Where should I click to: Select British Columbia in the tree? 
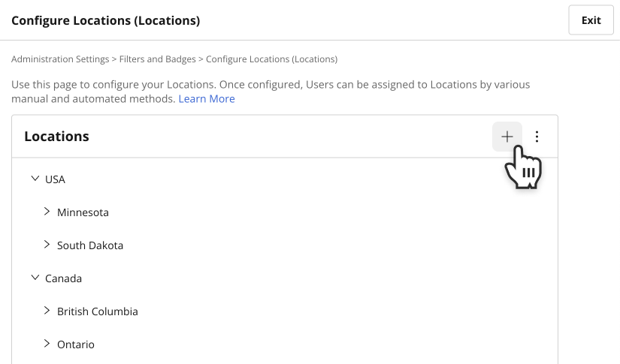[x=97, y=311]
